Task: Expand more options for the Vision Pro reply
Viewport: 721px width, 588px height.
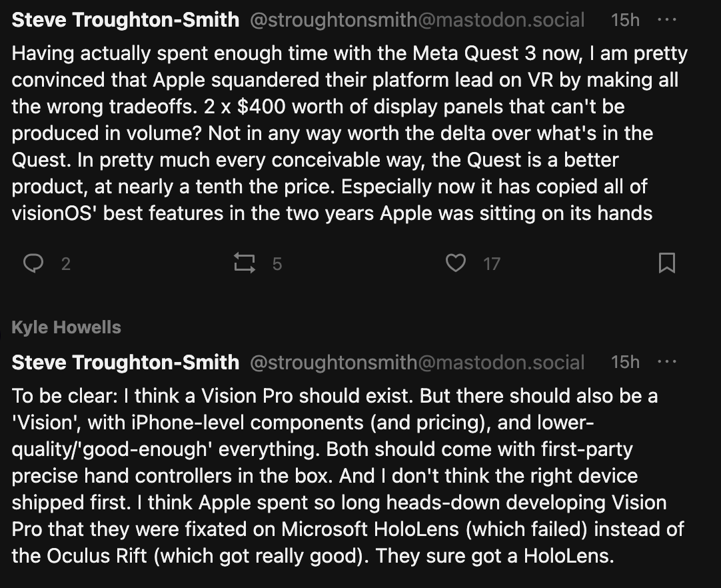Action: (667, 362)
